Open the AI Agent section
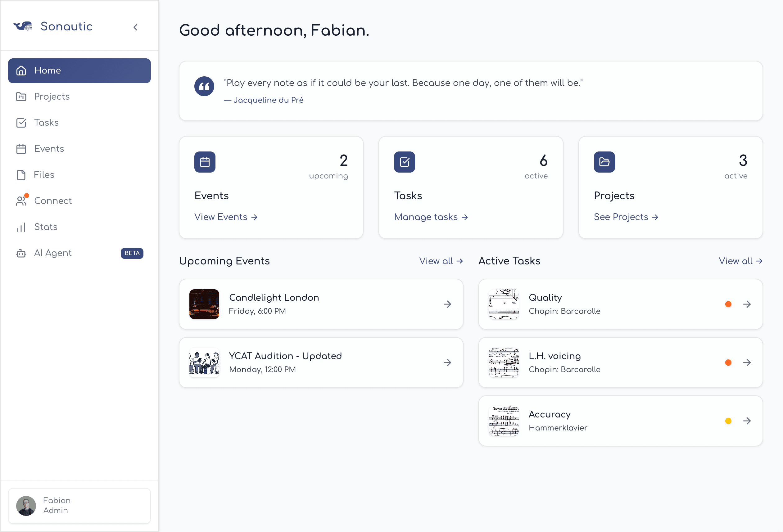The width and height of the screenshot is (783, 532). [52, 253]
